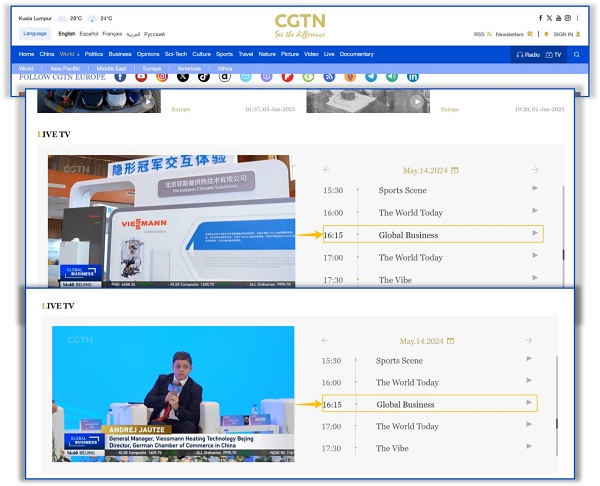Play Global Business in the upper Live TV schedule
Image resolution: width=600 pixels, height=486 pixels.
535,233
